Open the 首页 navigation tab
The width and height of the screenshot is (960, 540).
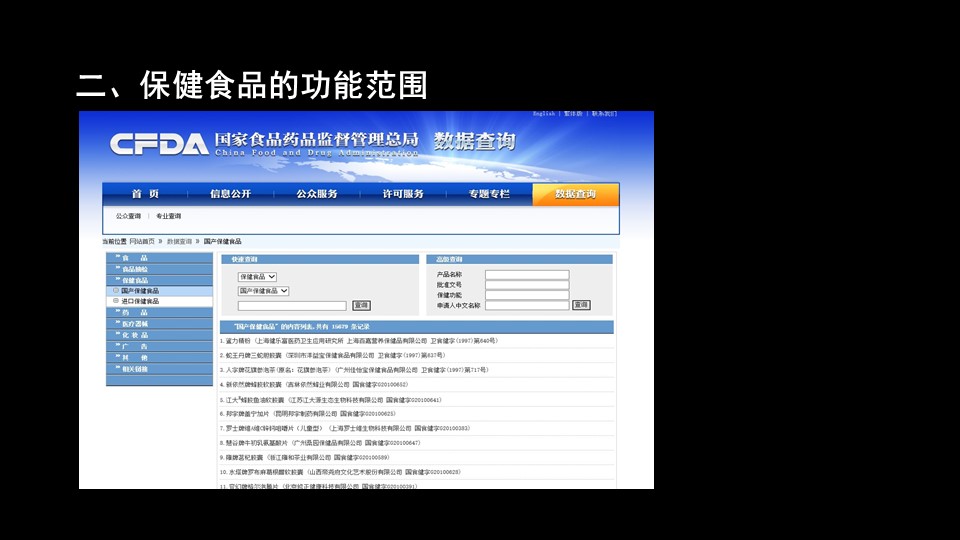[145, 193]
